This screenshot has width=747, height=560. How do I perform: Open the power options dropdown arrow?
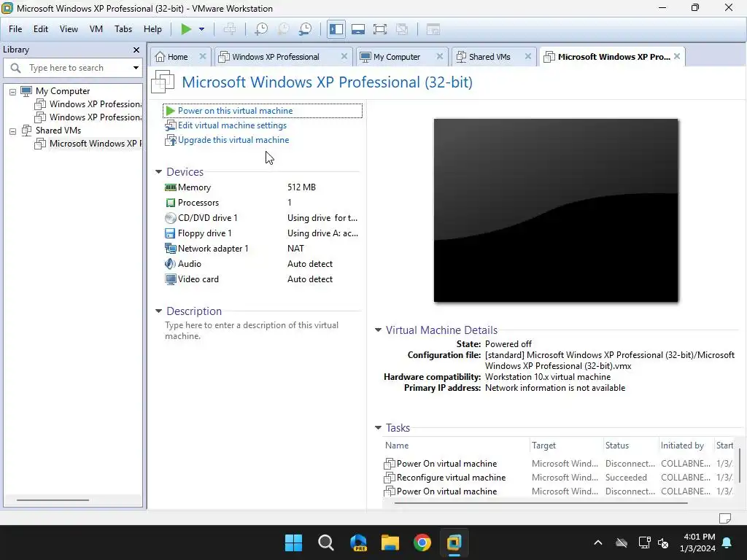tap(201, 29)
